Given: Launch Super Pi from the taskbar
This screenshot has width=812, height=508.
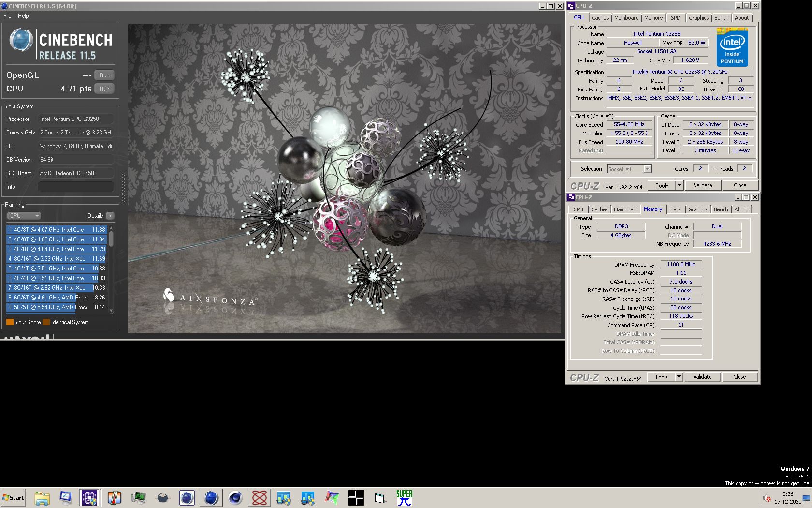Looking at the screenshot, I should [x=404, y=497].
